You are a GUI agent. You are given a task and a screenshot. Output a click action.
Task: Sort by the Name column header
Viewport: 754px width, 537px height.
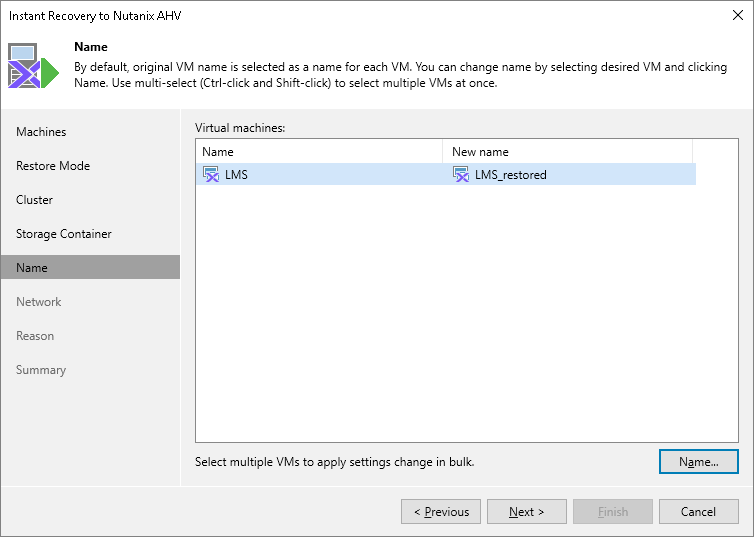(x=318, y=151)
